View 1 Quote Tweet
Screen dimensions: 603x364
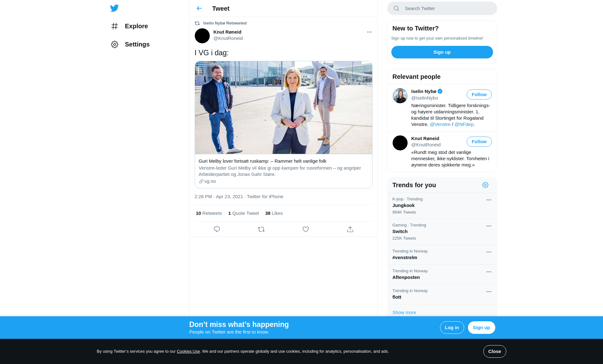(x=243, y=213)
